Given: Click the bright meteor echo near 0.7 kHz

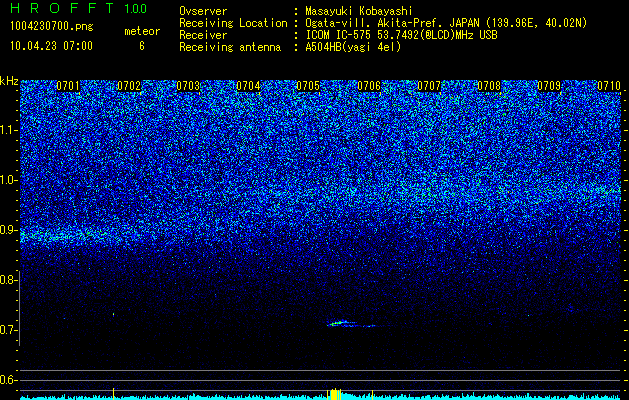Looking at the screenshot, I should (351, 324).
